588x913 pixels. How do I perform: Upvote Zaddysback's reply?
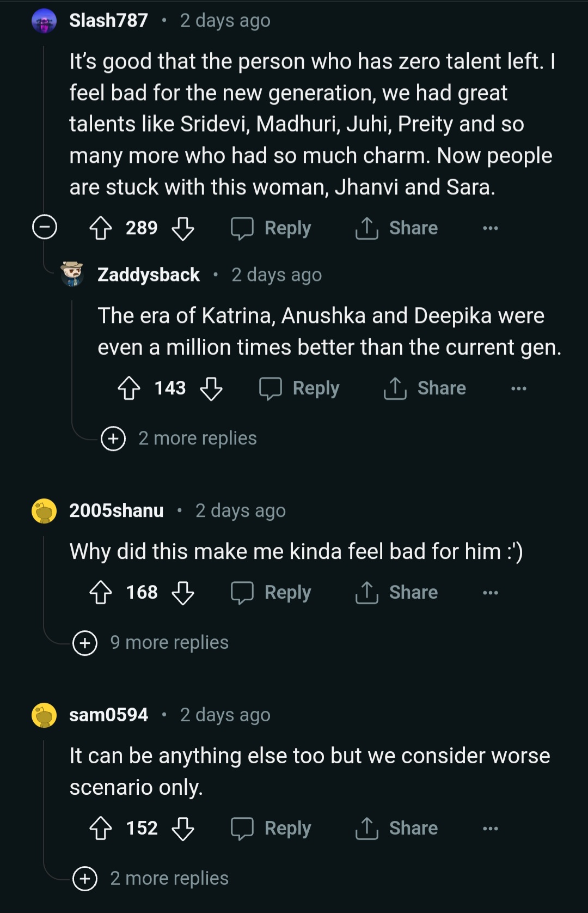[x=129, y=388]
